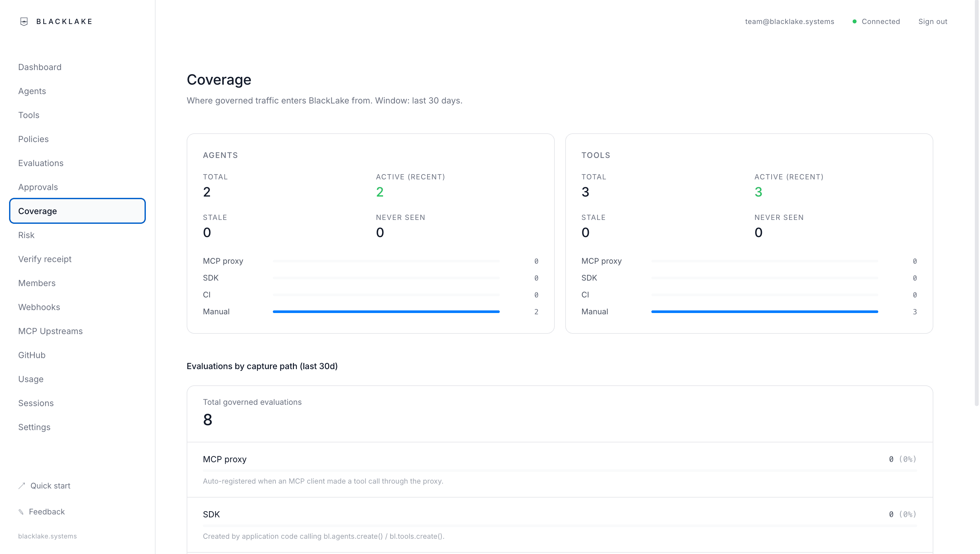This screenshot has width=980, height=554.
Task: Click the team@blacklake.systems account email
Action: tap(789, 22)
